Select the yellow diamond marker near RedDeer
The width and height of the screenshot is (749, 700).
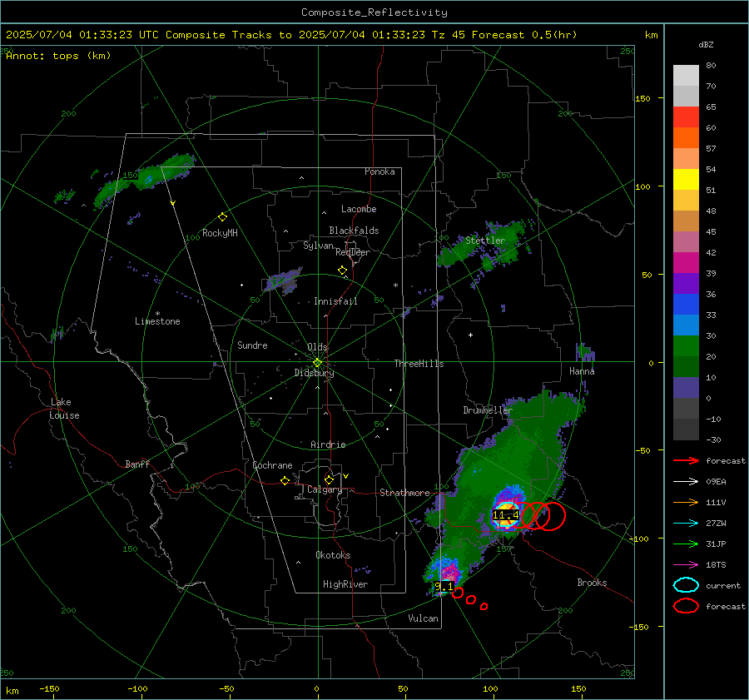tap(342, 271)
